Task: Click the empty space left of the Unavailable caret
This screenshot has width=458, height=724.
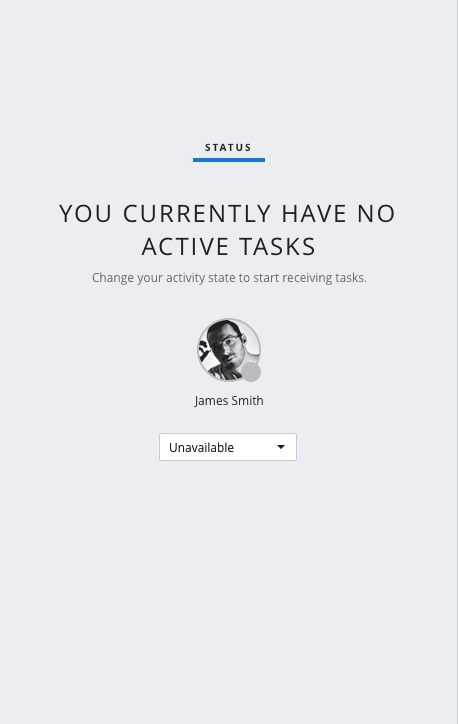Action: click(x=255, y=447)
